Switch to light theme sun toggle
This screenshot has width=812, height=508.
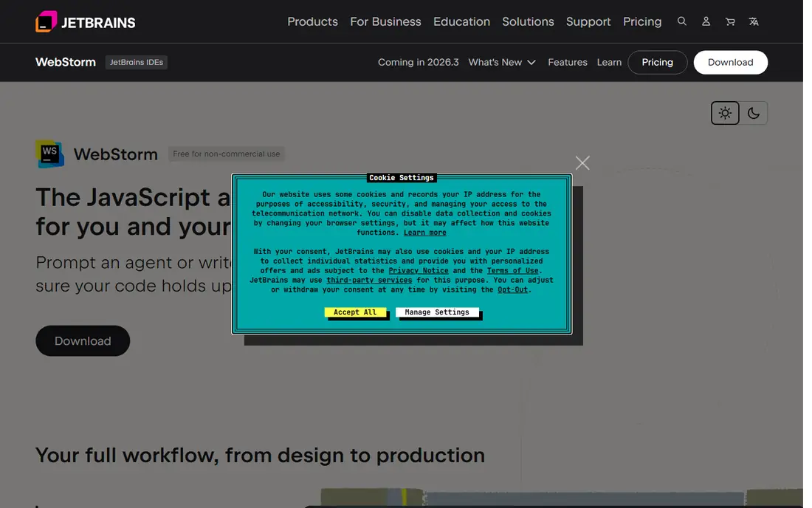coord(724,113)
